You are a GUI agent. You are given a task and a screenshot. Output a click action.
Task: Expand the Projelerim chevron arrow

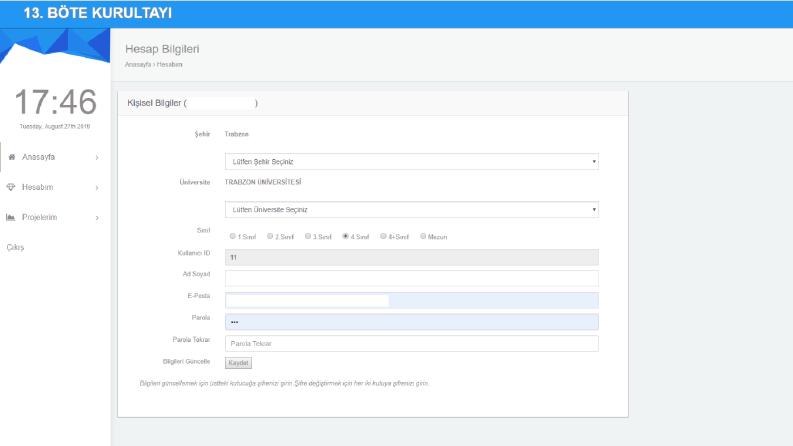pos(97,218)
